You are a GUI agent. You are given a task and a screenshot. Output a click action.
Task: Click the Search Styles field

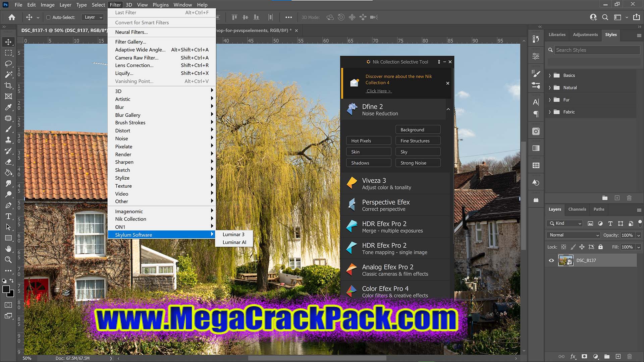(597, 50)
